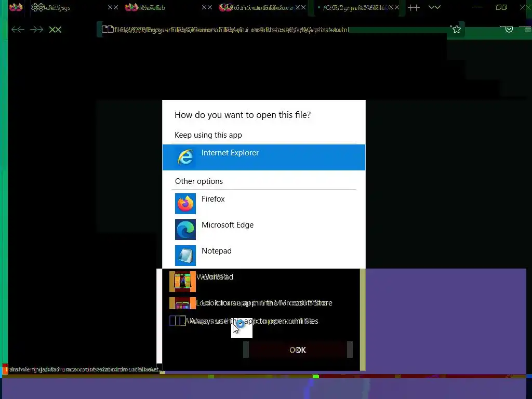Select Notepad from the app list
The image size is (532, 399).
point(263,255)
